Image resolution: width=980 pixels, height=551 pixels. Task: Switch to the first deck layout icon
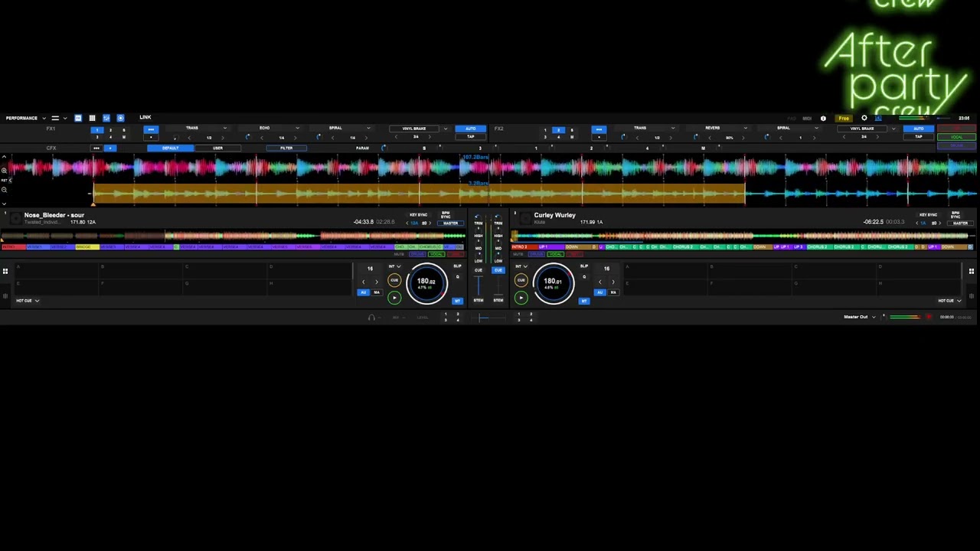point(78,118)
